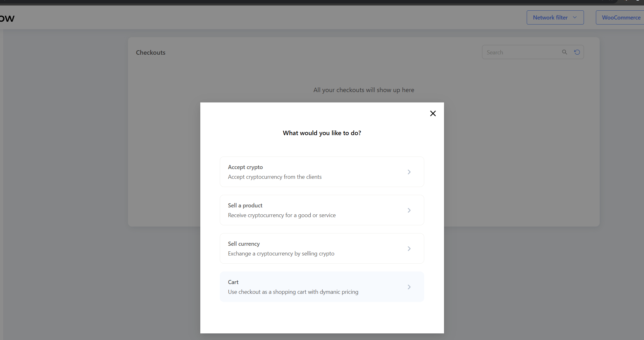Click the magnifier search icon
This screenshot has width=644, height=340.
pyautogui.click(x=565, y=52)
